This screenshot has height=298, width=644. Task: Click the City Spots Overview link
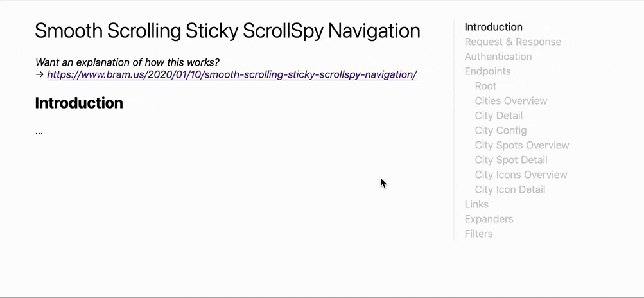tap(521, 145)
